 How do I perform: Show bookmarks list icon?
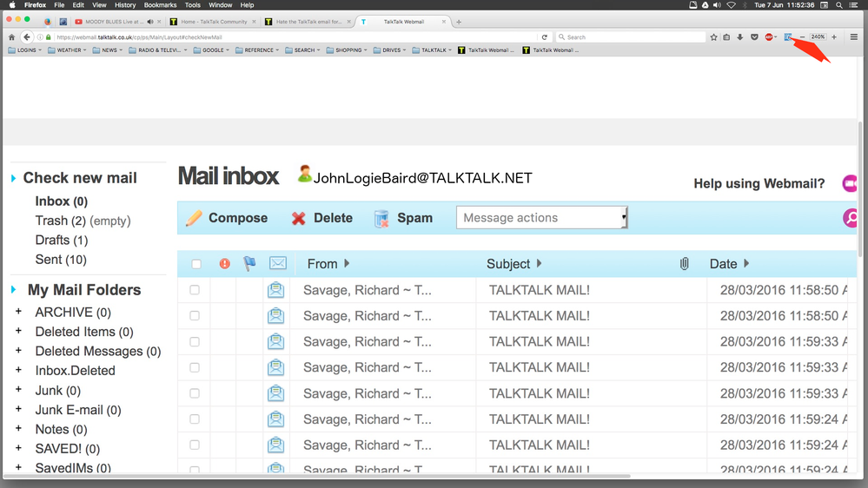(x=726, y=37)
